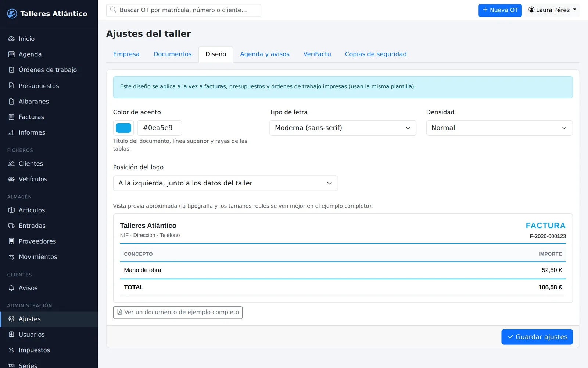Click the Movimientos arrows icon
The image size is (588, 368).
coord(11,257)
